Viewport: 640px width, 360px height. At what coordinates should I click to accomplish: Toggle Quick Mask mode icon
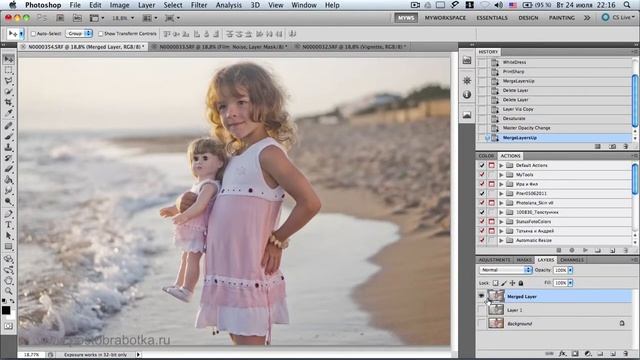point(9,326)
